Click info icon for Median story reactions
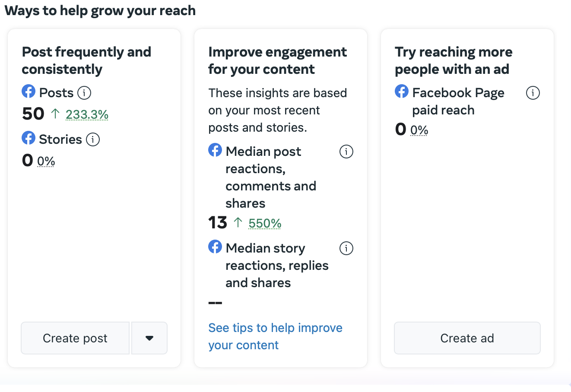 346,248
